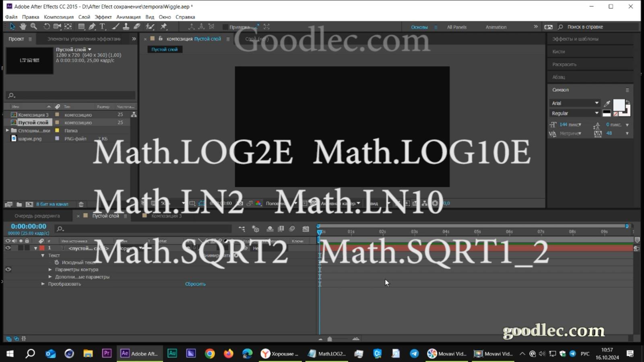Toggle the stopwatch on Исходный текст
Screen dimensions: 644x362
(58, 262)
